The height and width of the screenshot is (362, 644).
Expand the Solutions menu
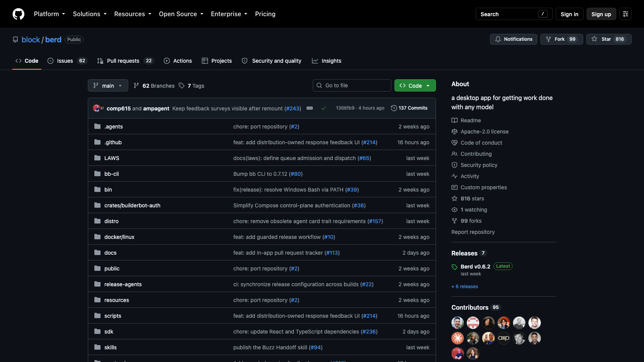click(90, 14)
